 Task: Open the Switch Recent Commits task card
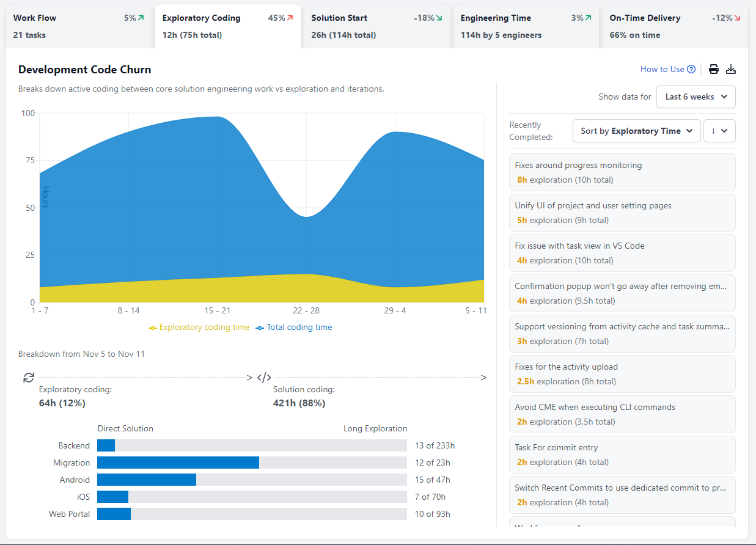click(x=622, y=495)
